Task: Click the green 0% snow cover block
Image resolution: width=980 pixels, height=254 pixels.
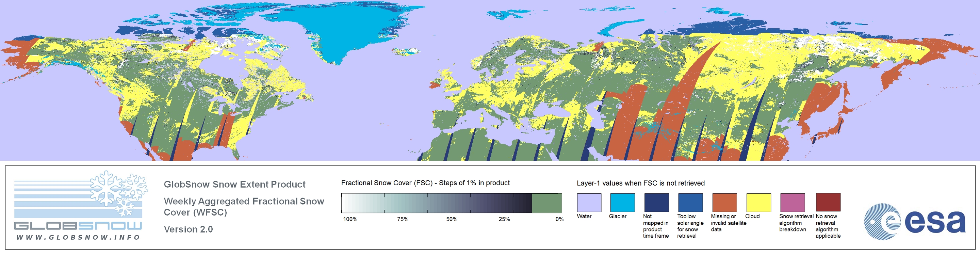Action: click(x=546, y=203)
